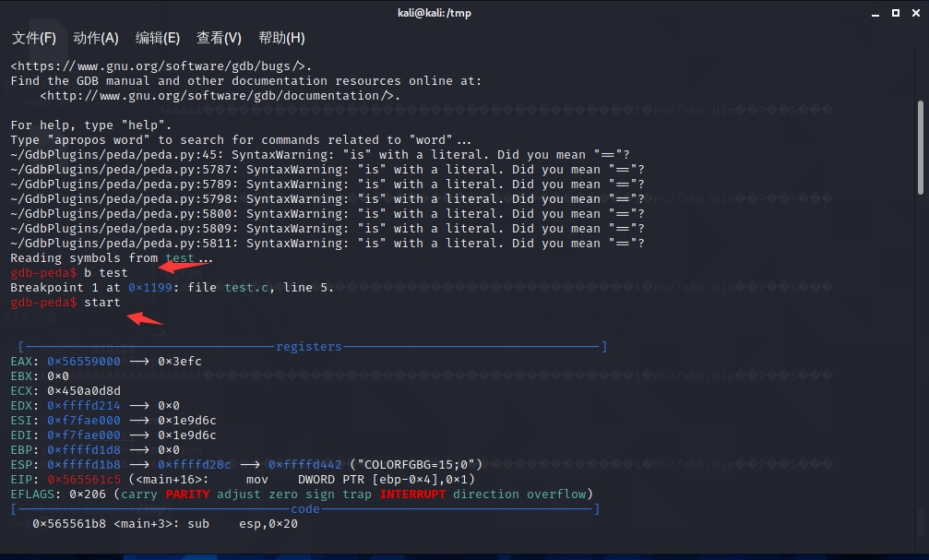Open the 文件(F) menu
The width and height of the screenshot is (929, 560).
pyautogui.click(x=34, y=38)
